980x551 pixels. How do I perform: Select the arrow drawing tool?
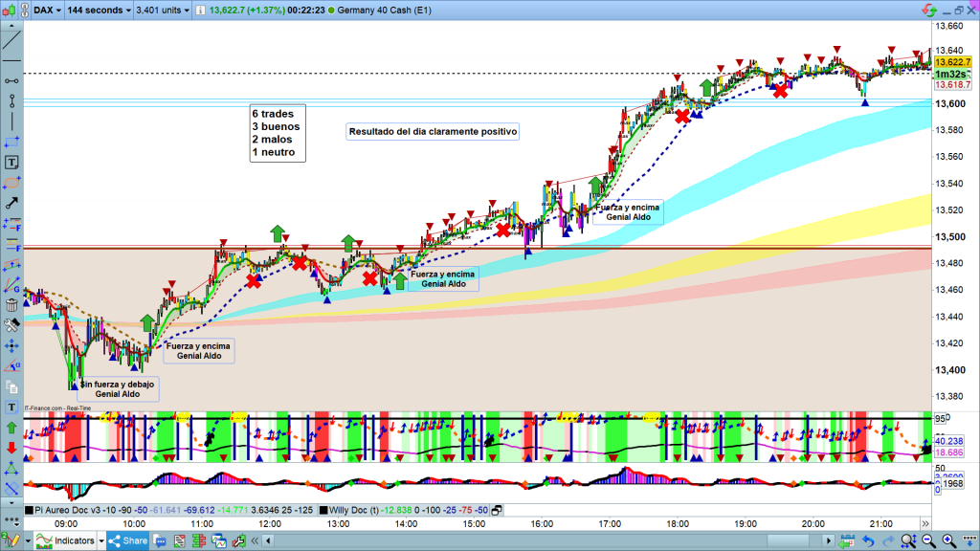(x=11, y=203)
